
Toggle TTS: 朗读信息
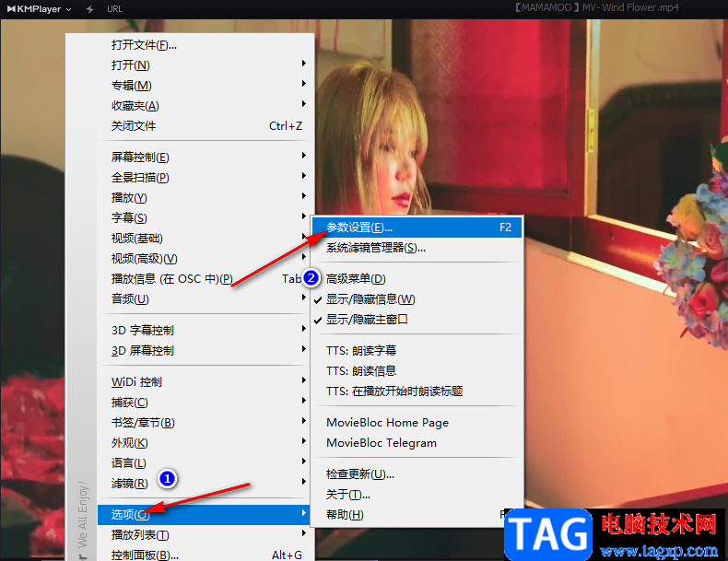pos(417,371)
